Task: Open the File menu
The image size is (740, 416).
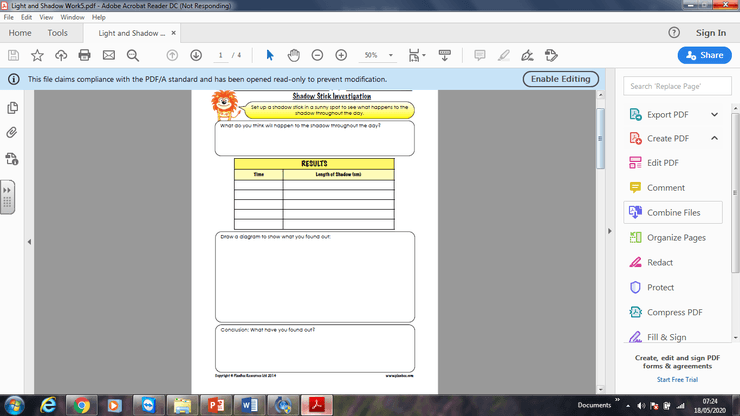Action: click(x=8, y=17)
